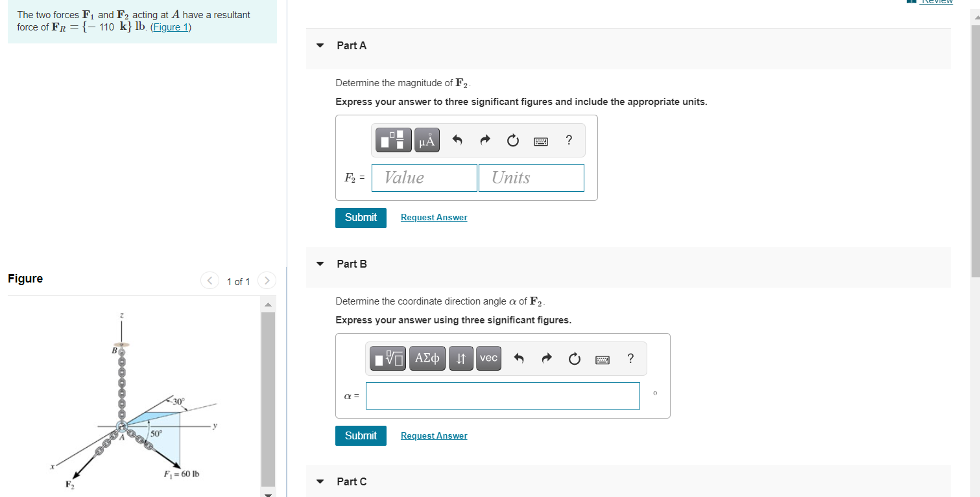Click the next figure arrow

pyautogui.click(x=267, y=280)
